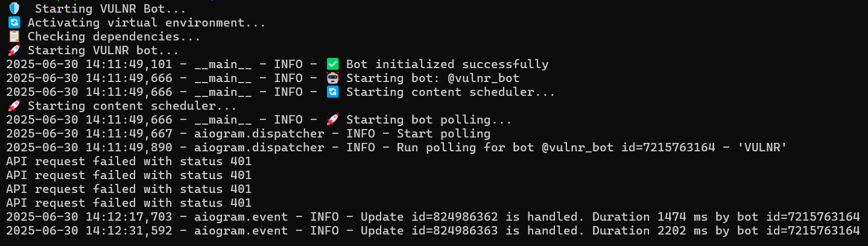
Task: Click the text Bot initialized successfully
Action: pos(447,65)
